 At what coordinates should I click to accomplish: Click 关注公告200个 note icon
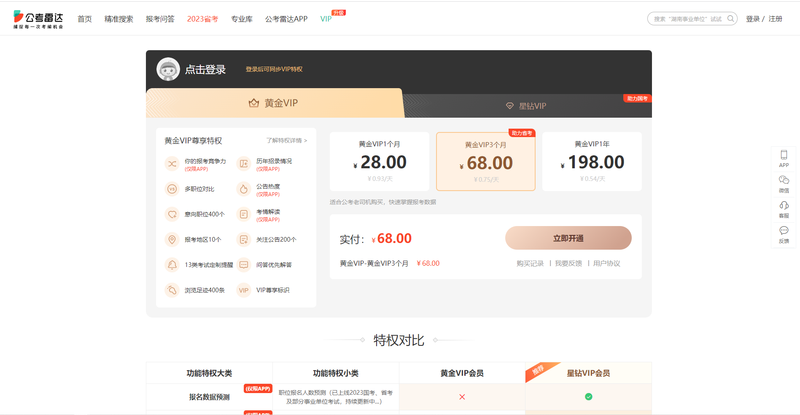coord(244,239)
